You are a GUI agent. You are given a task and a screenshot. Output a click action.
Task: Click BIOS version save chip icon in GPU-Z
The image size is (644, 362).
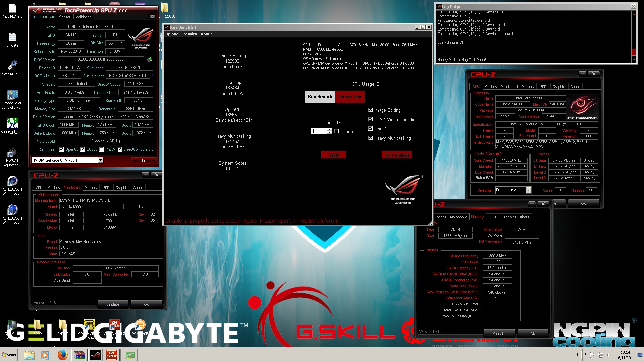pos(149,59)
